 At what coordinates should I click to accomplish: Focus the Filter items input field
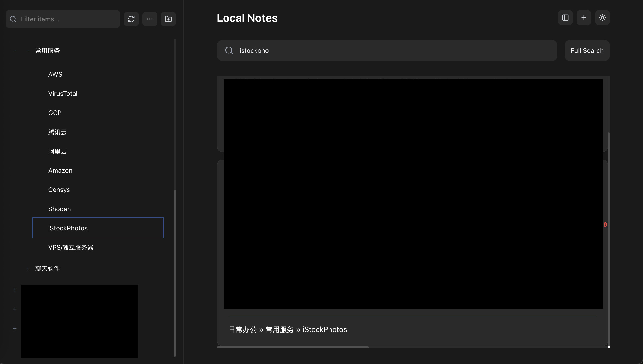coord(67,19)
